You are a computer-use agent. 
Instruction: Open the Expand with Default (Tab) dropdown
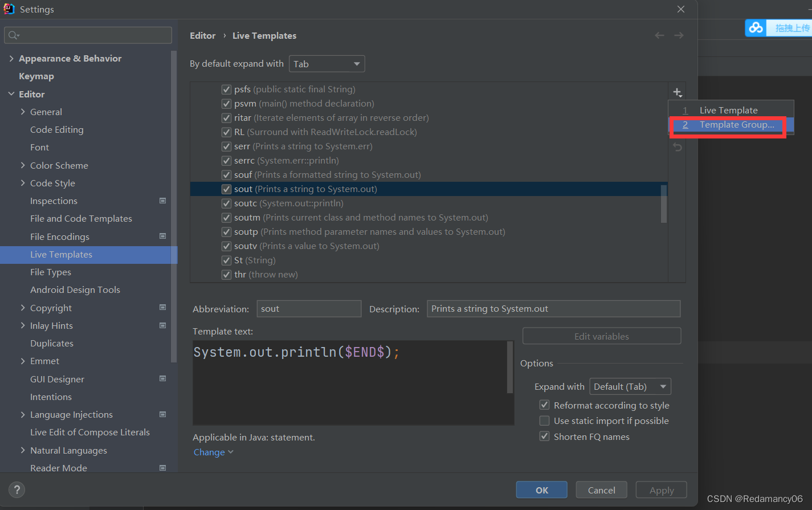pyautogui.click(x=630, y=386)
